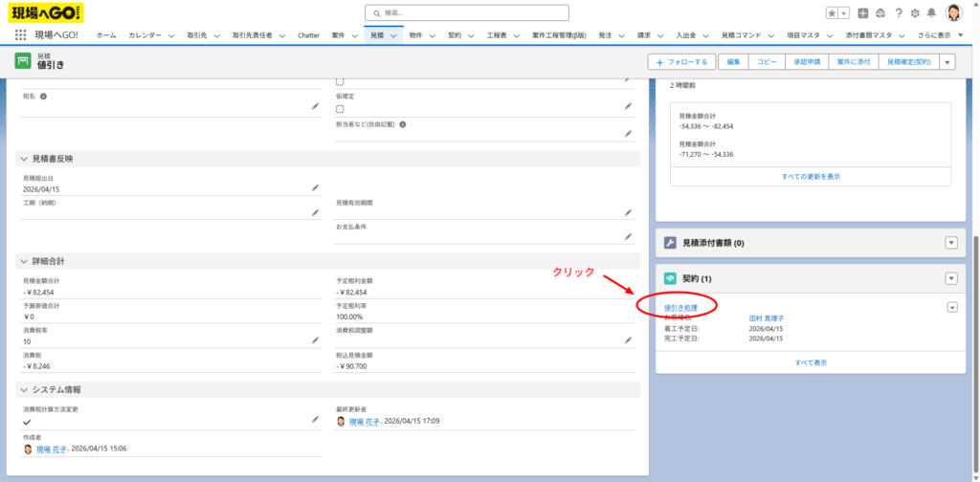Open the global actions plus icon
Image resolution: width=980 pixels, height=482 pixels.
click(x=863, y=12)
